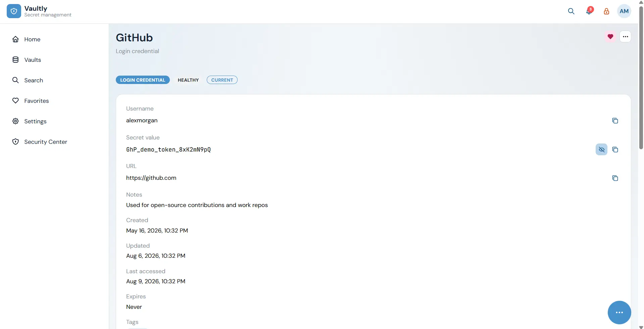Image resolution: width=644 pixels, height=329 pixels.
Task: Copy the secret value
Action: click(615, 150)
